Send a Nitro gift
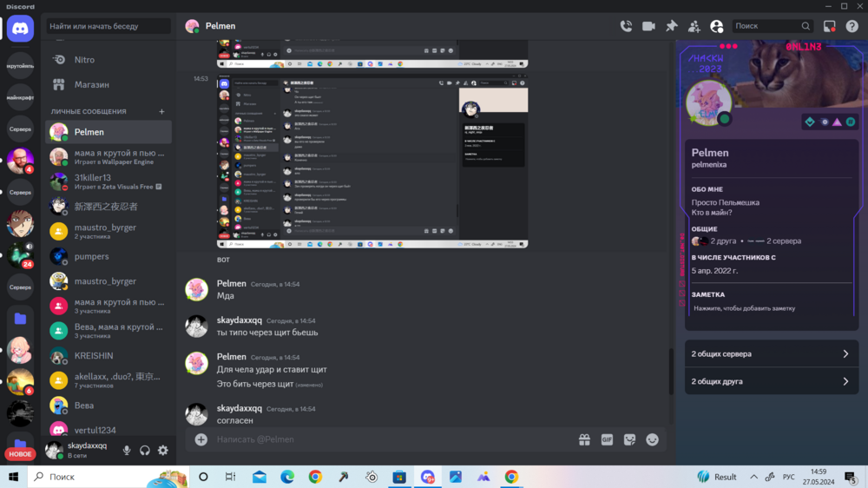The width and height of the screenshot is (868, 488). pos(584,439)
